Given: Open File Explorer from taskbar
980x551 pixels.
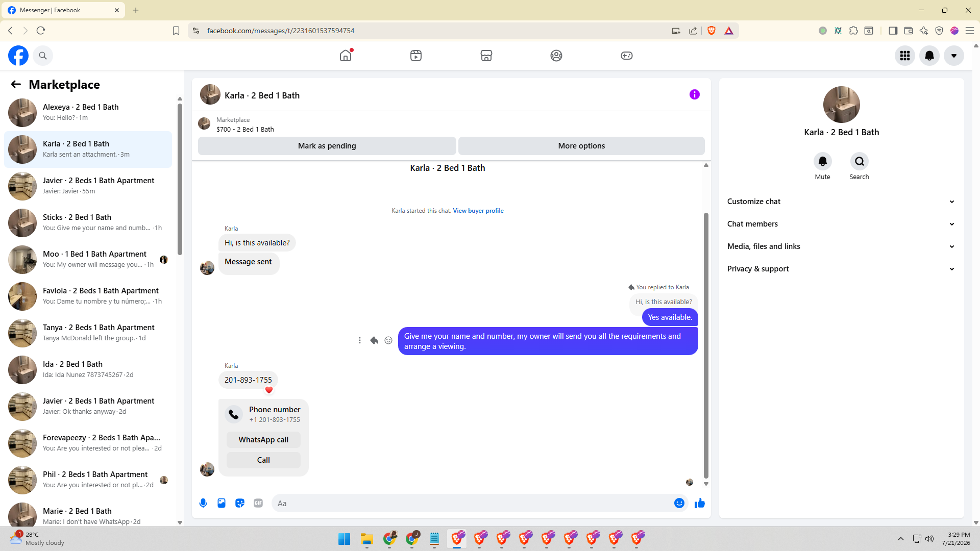Looking at the screenshot, I should pyautogui.click(x=367, y=539).
